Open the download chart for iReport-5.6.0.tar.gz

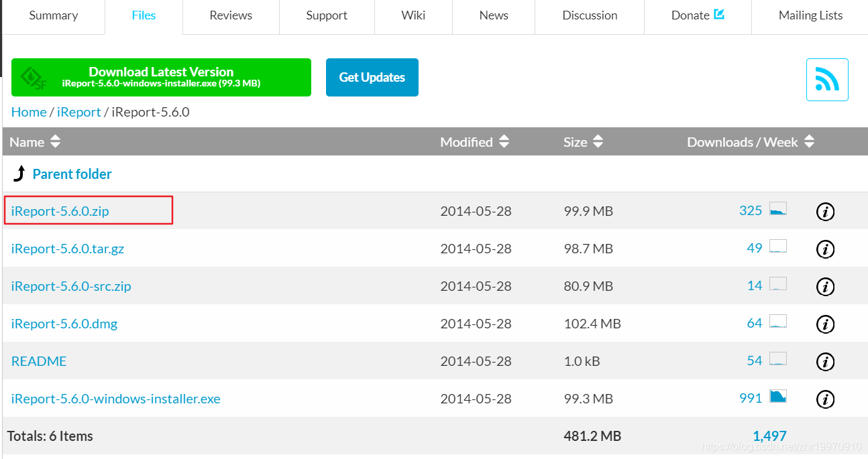(x=778, y=246)
